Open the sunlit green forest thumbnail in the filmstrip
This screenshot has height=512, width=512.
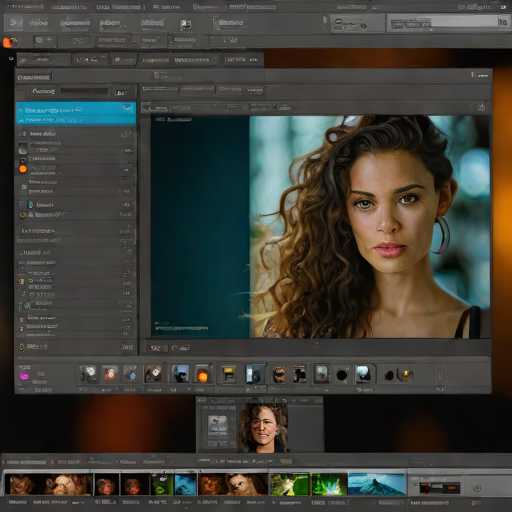pyautogui.click(x=290, y=485)
